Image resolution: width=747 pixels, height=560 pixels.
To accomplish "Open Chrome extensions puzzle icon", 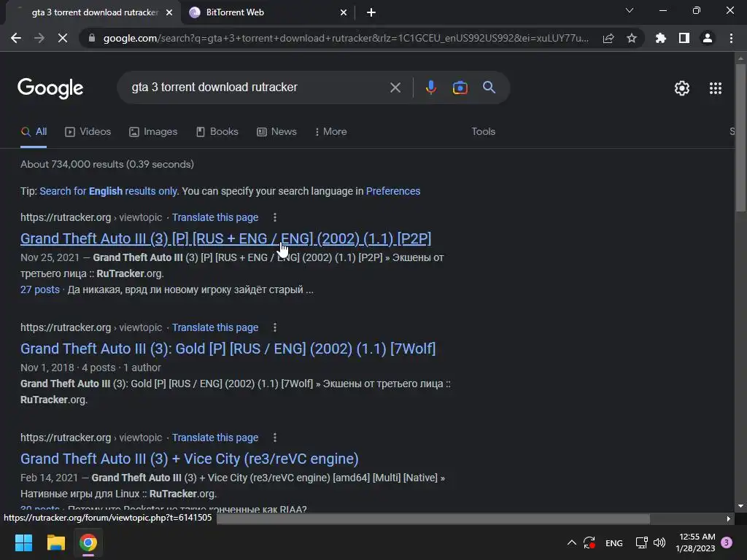I will pos(660,38).
